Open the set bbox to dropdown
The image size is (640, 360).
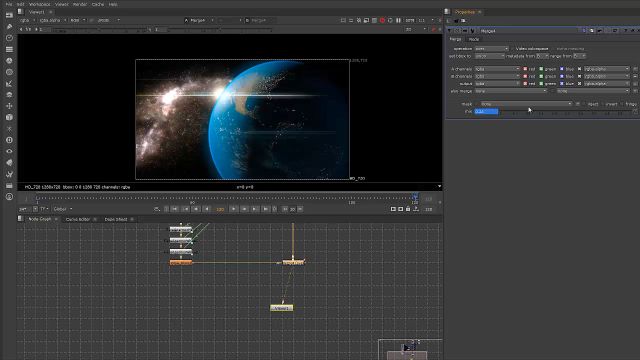tap(489, 56)
